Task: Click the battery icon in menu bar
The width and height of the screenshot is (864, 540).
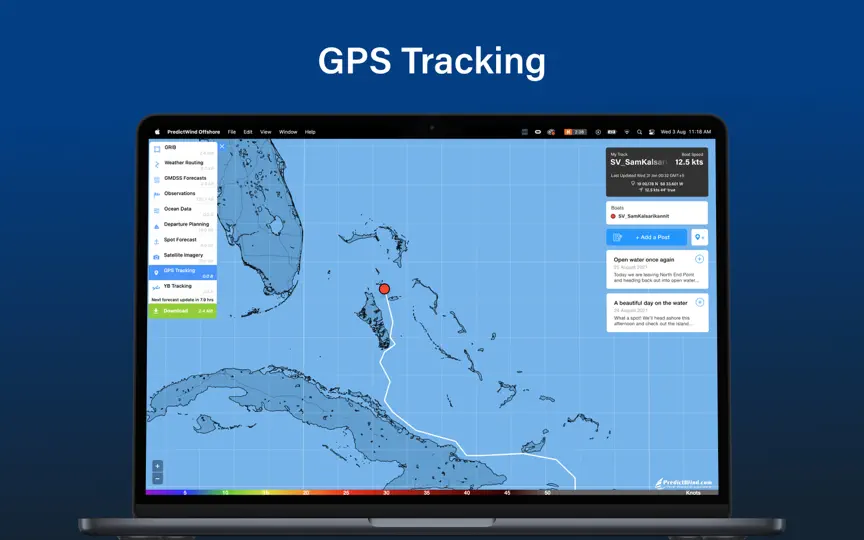Action: click(612, 132)
